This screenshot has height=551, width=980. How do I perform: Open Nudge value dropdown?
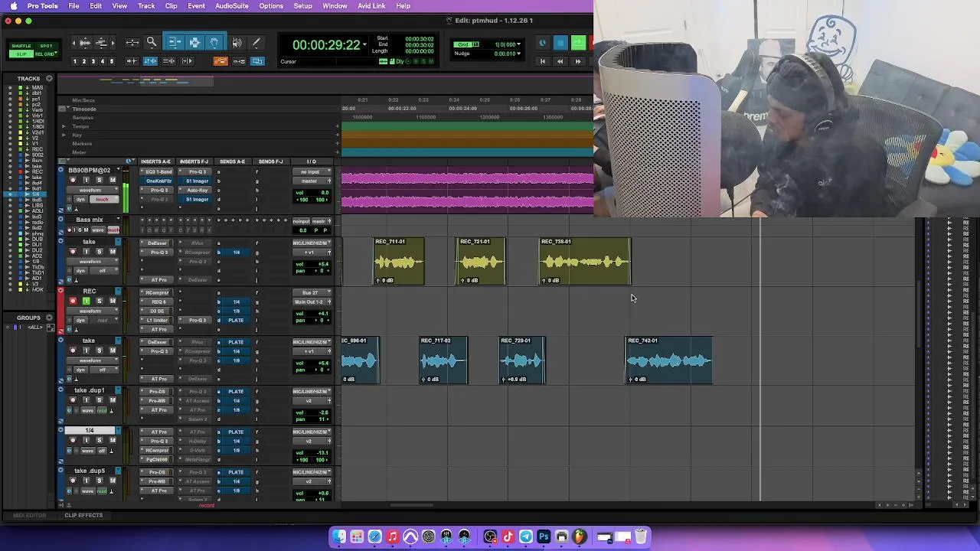519,54
